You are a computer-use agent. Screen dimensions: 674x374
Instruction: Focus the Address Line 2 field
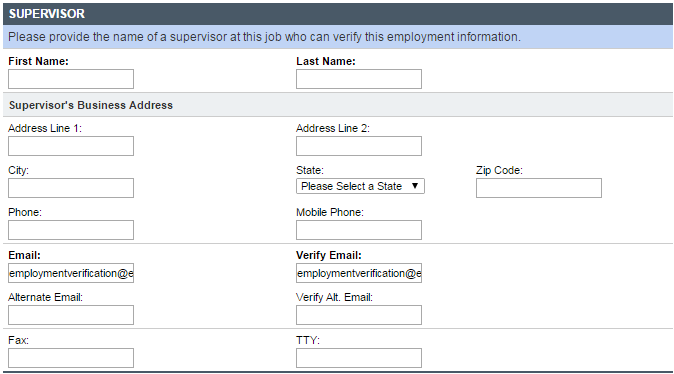359,146
